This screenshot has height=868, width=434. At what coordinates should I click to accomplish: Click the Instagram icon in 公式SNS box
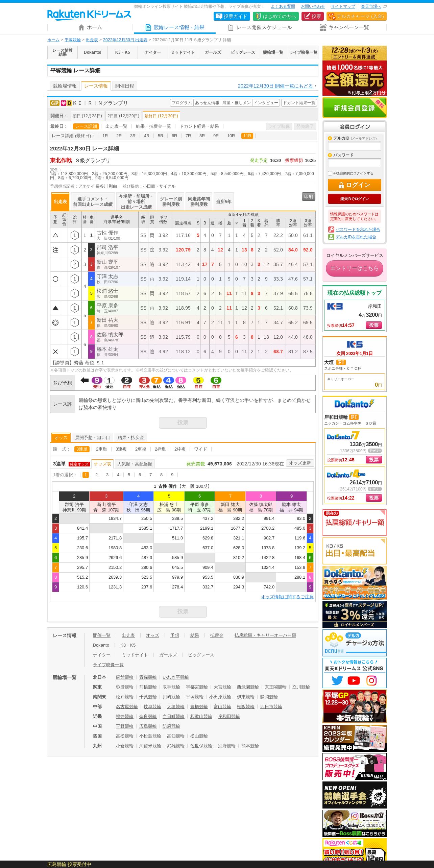(x=371, y=680)
